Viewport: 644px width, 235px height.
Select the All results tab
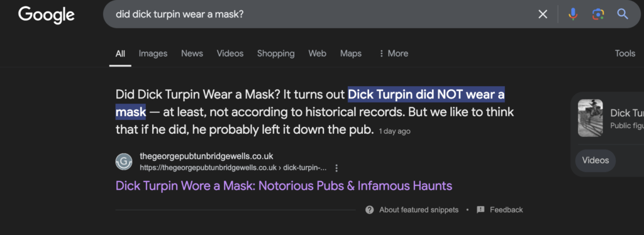[120, 54]
